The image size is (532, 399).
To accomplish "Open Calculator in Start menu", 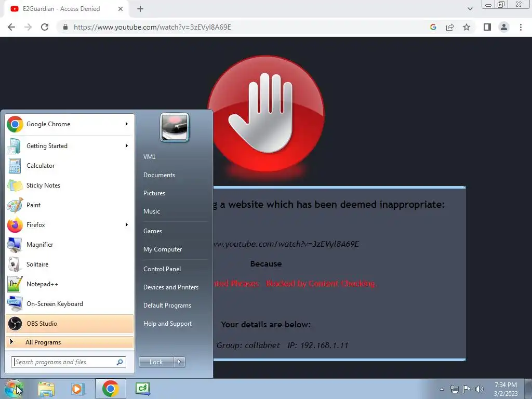I will click(70, 166).
